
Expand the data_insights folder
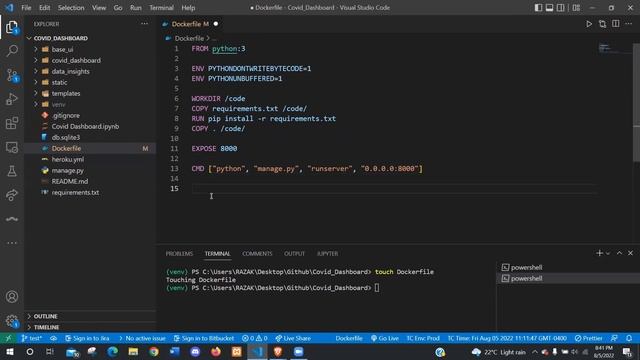(x=70, y=71)
